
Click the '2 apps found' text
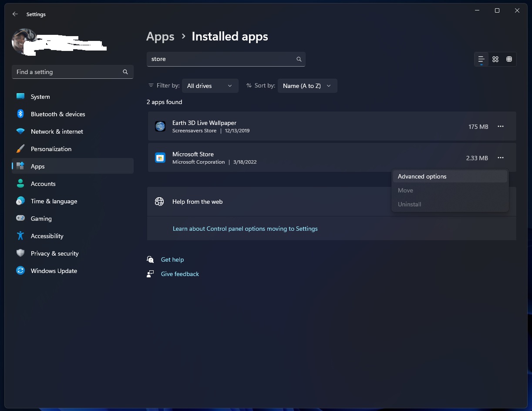tap(164, 102)
